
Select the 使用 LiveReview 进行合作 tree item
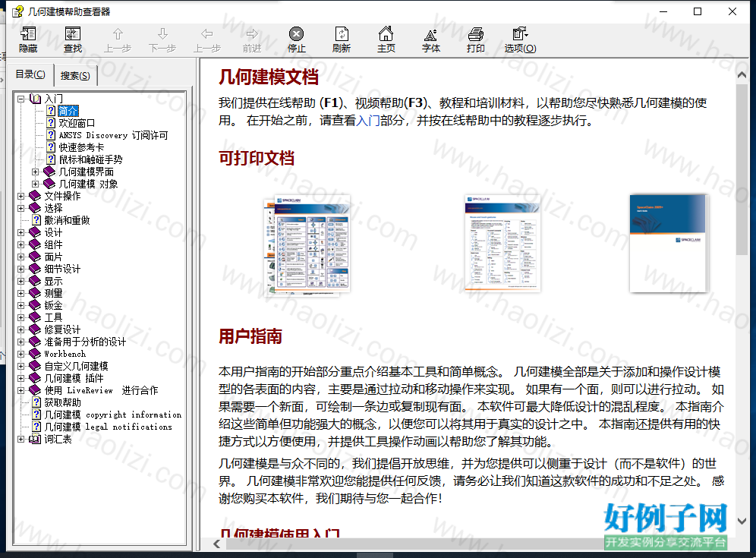tap(101, 390)
